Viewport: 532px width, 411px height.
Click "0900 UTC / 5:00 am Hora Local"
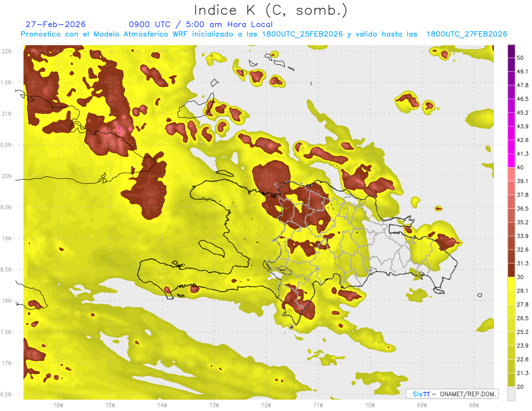click(200, 24)
